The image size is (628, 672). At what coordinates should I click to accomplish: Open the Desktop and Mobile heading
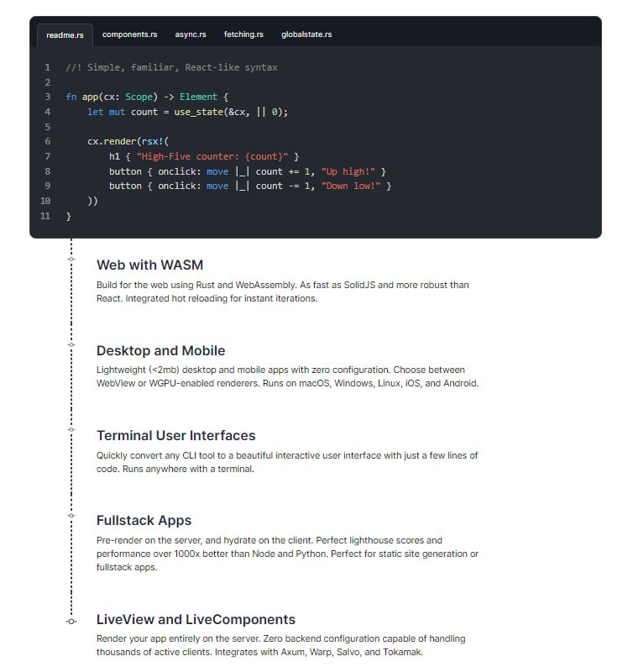(x=160, y=350)
